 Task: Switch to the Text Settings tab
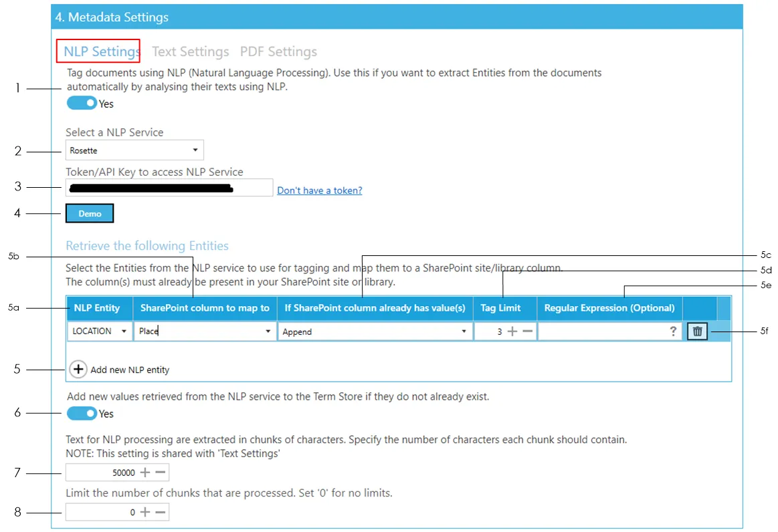191,51
